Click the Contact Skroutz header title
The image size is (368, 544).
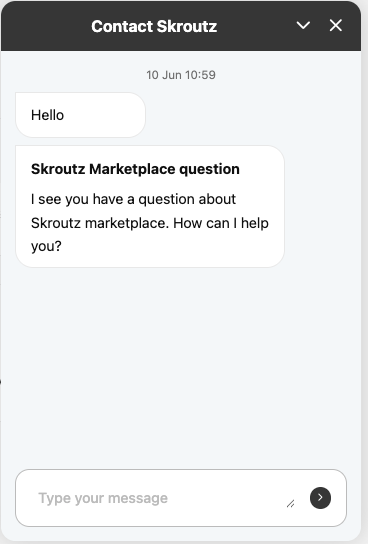coord(154,26)
